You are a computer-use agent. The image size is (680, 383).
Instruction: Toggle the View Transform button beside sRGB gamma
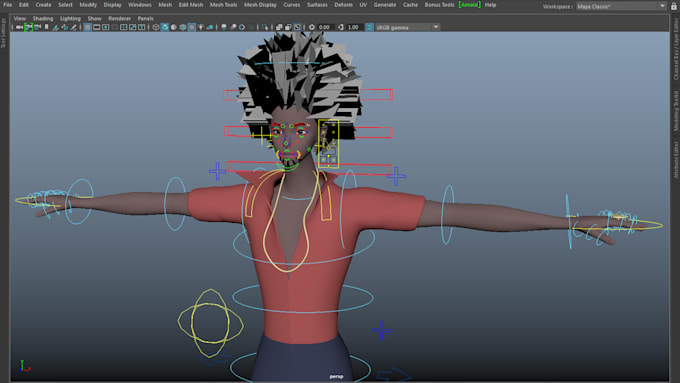coord(369,27)
